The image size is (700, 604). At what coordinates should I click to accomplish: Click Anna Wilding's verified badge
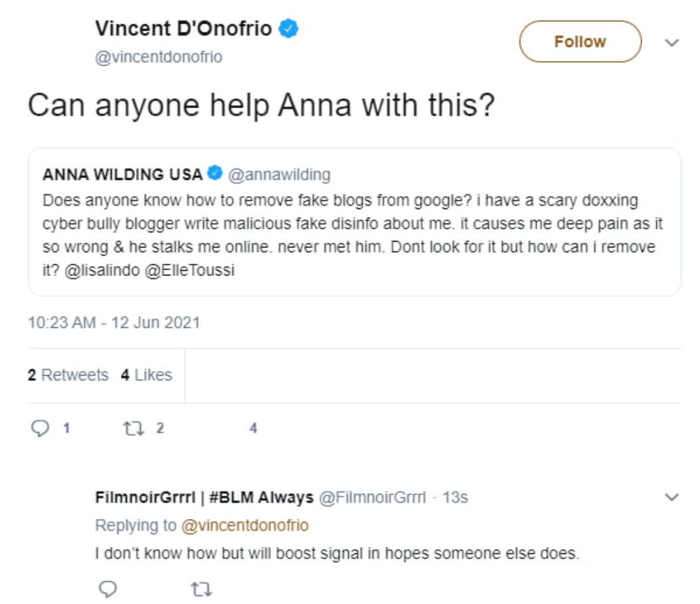[x=215, y=173]
